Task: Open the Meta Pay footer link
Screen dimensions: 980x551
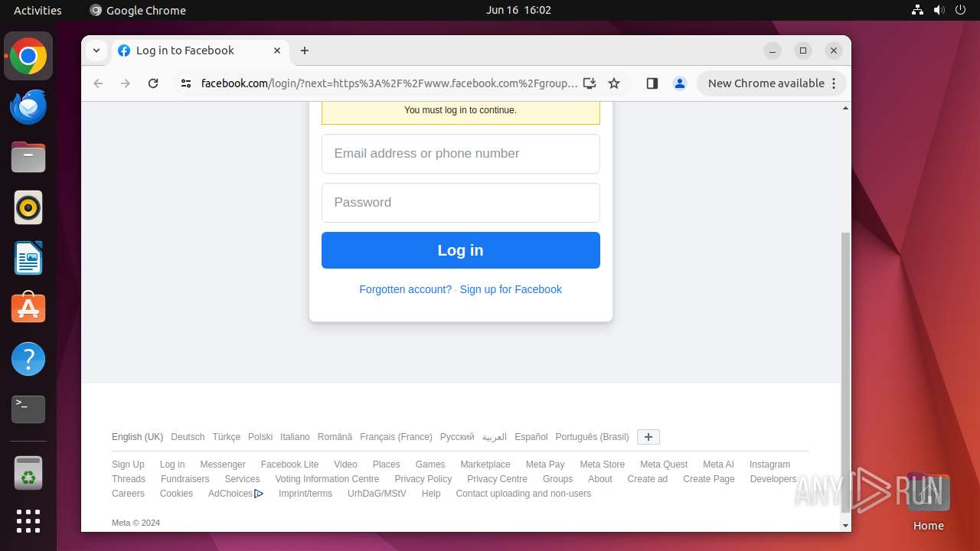Action: pyautogui.click(x=545, y=465)
